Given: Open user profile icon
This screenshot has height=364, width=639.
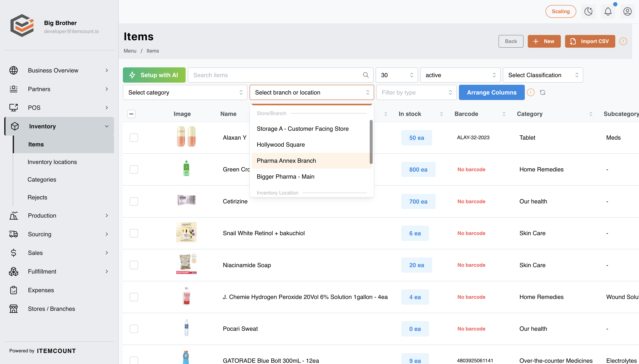Looking at the screenshot, I should pyautogui.click(x=628, y=11).
